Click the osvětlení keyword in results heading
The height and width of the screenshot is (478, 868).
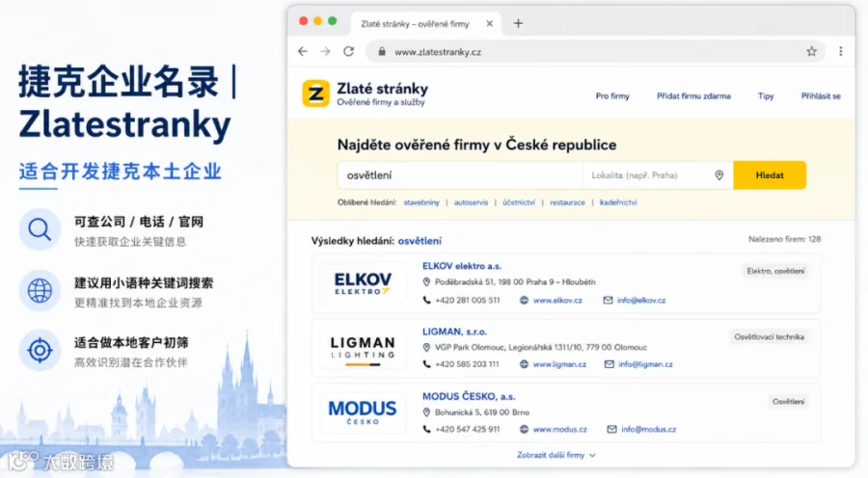[x=420, y=241]
